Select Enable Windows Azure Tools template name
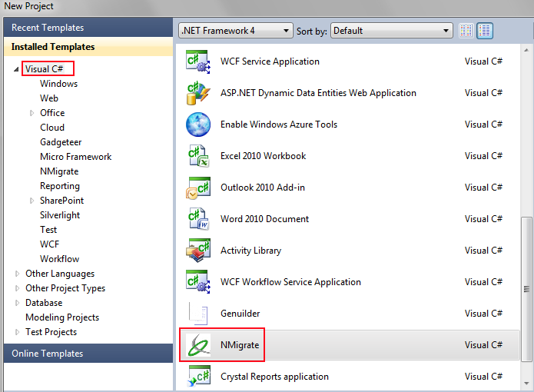The width and height of the screenshot is (534, 392). pyautogui.click(x=279, y=125)
